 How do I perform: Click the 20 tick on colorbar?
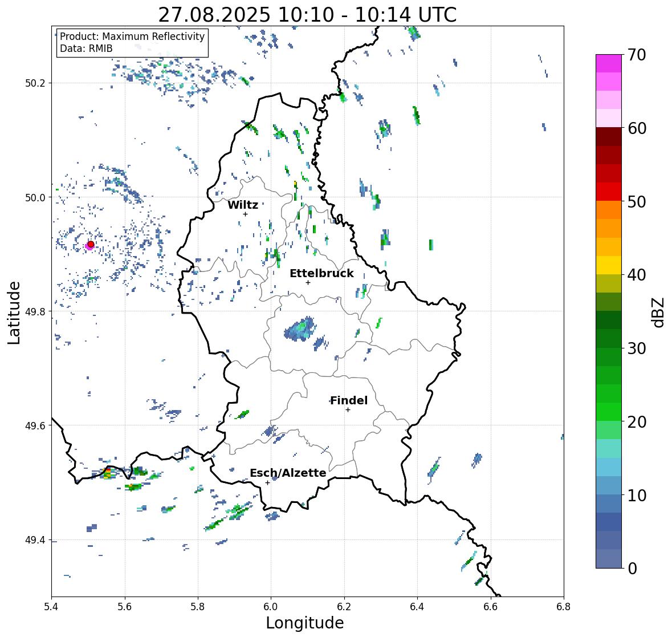point(637,421)
